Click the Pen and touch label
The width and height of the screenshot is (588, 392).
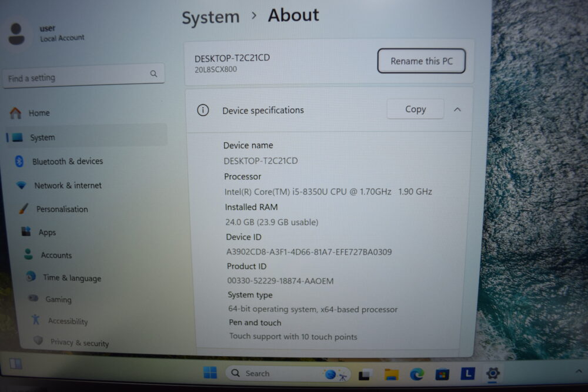tap(255, 323)
